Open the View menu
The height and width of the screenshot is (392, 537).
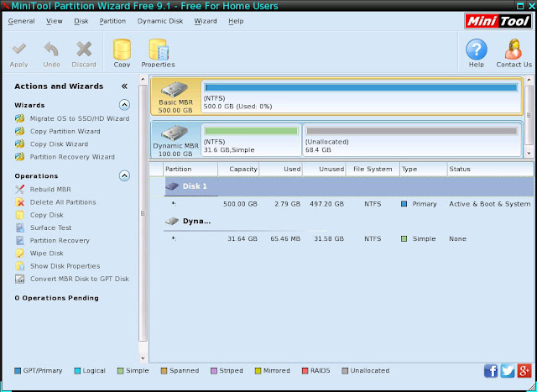[x=55, y=21]
